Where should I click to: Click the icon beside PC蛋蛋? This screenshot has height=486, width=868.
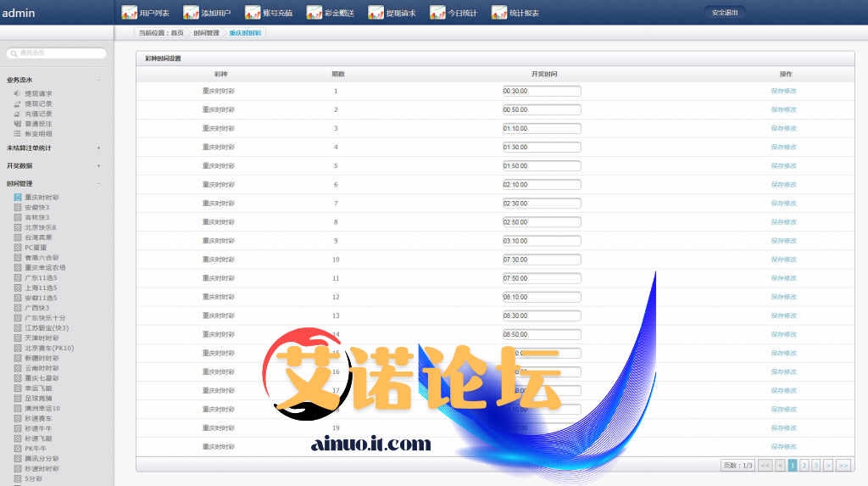(18, 247)
